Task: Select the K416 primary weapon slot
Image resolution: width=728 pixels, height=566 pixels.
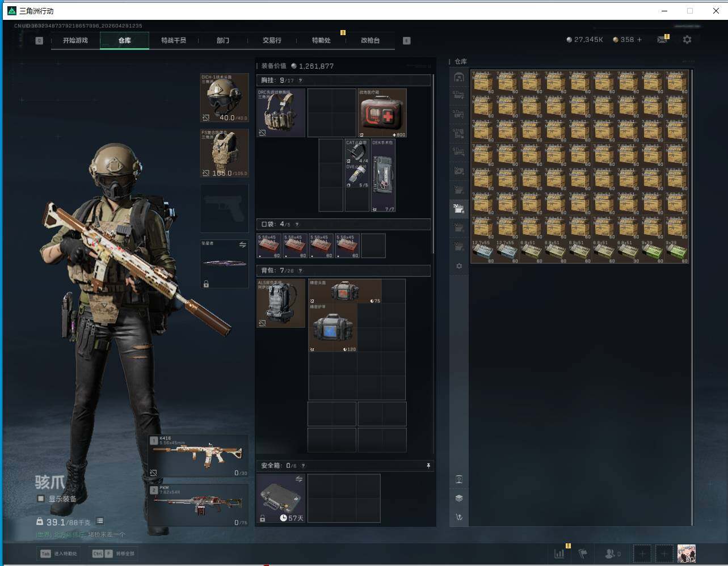Action: [x=199, y=456]
